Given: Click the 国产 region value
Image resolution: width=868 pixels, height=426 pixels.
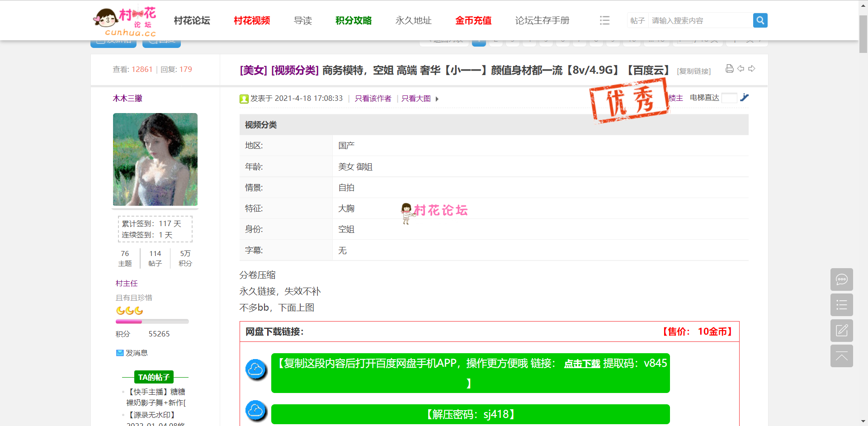Looking at the screenshot, I should (x=346, y=146).
